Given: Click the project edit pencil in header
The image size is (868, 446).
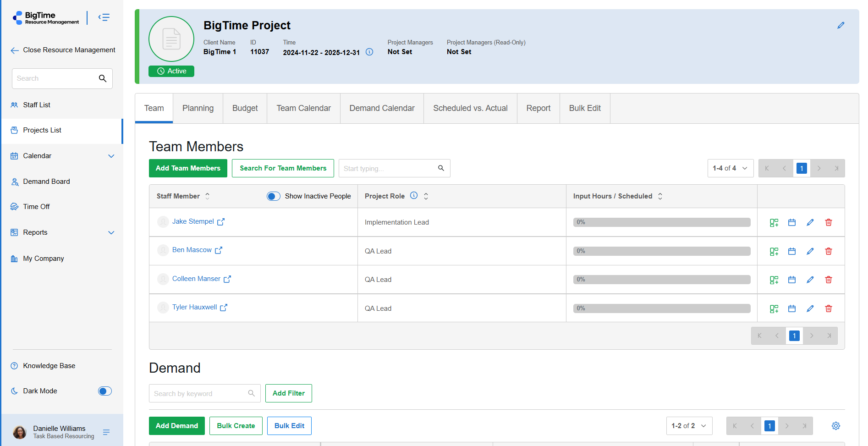Looking at the screenshot, I should point(841,26).
